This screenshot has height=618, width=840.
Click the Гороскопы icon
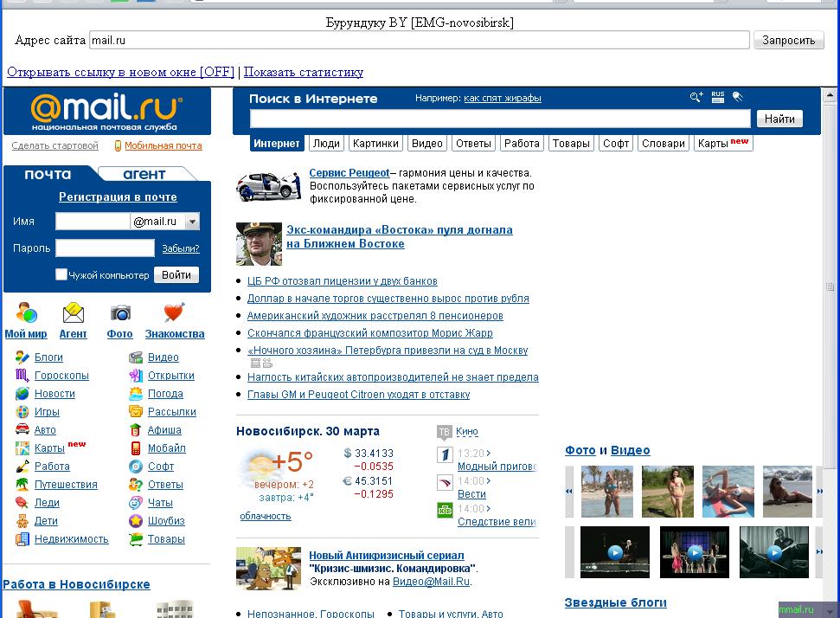(22, 376)
